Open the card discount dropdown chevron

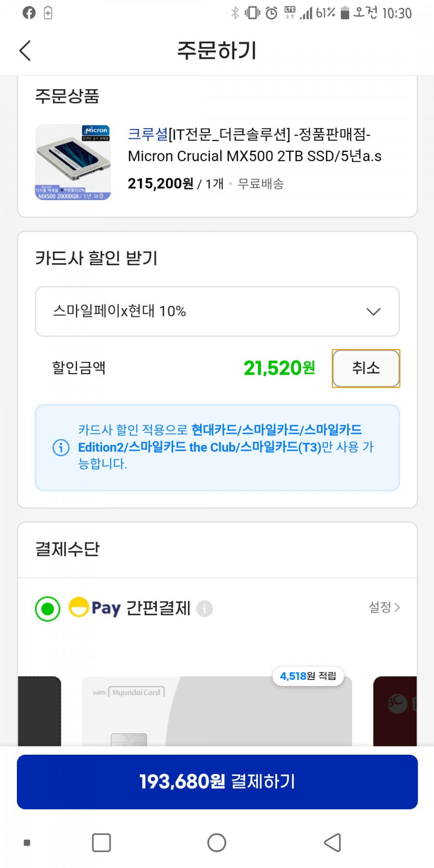373,312
